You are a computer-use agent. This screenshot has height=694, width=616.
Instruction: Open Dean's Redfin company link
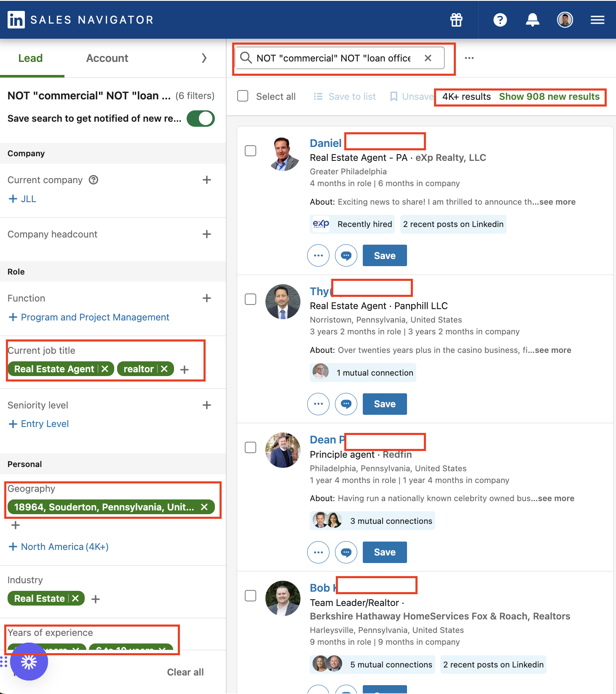[x=397, y=454]
